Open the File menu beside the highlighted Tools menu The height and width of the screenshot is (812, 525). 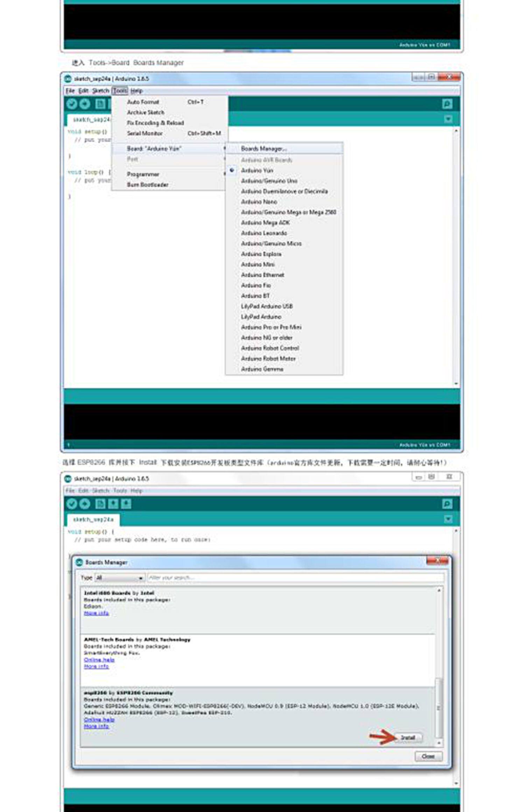(70, 91)
